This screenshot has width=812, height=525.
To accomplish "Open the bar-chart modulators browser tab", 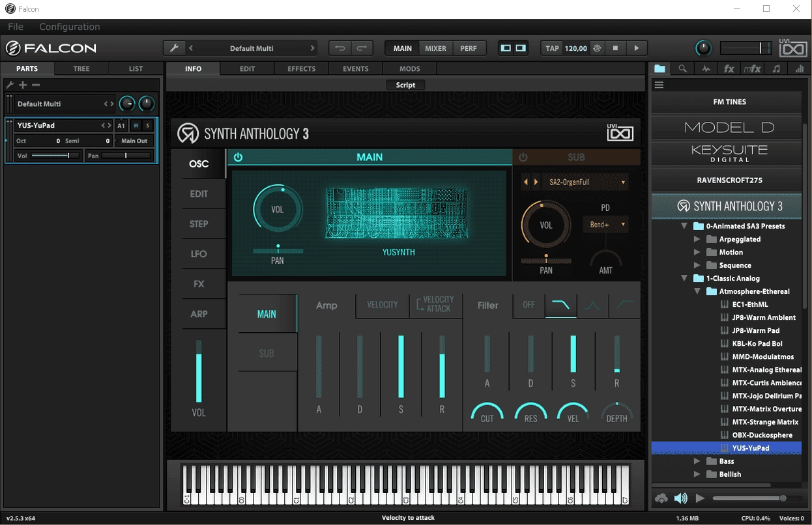I will pos(800,68).
